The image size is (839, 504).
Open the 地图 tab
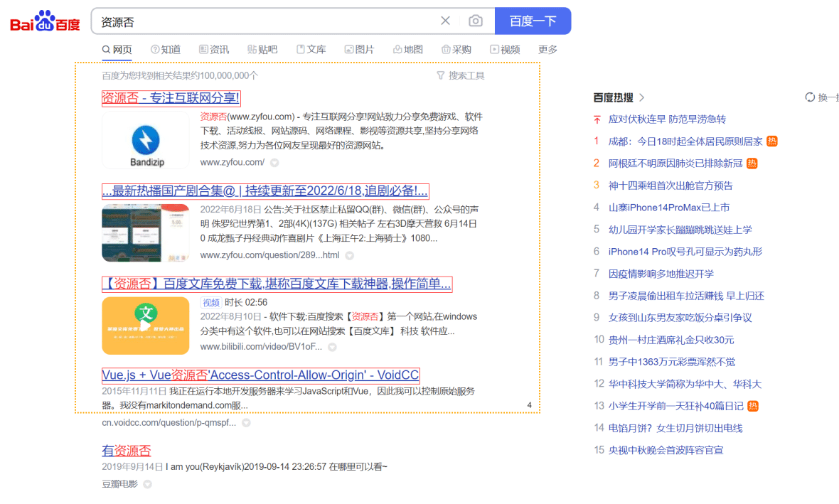click(407, 50)
